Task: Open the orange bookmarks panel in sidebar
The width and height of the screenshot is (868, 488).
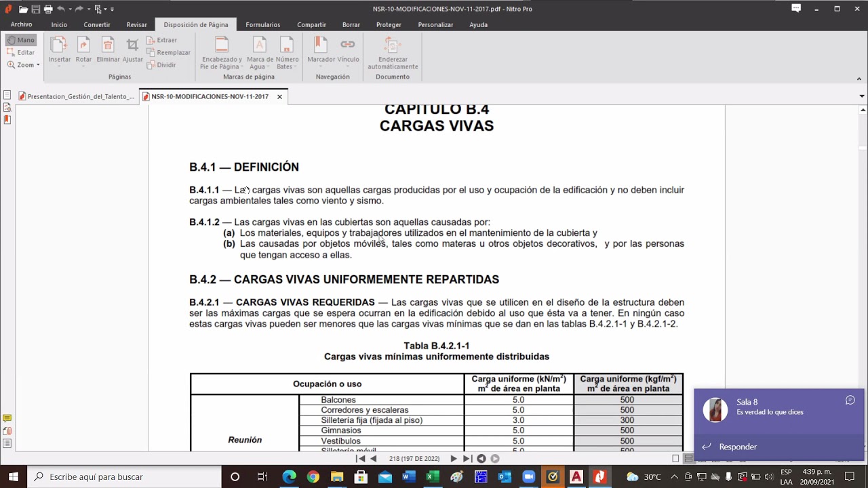Action: 7,120
